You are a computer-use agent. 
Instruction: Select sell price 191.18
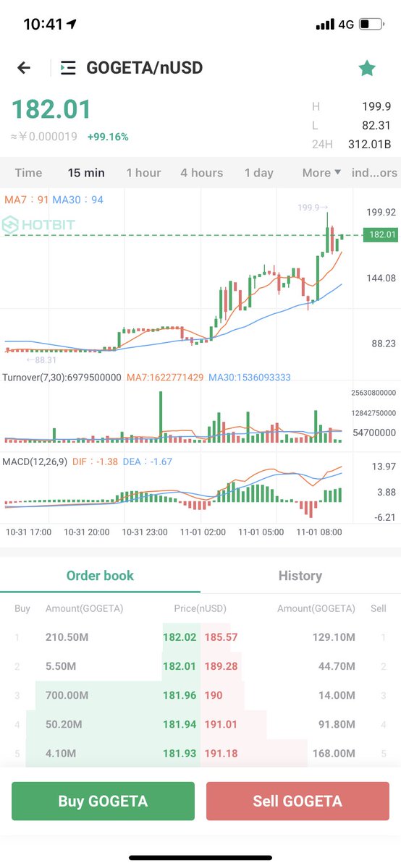click(221, 753)
